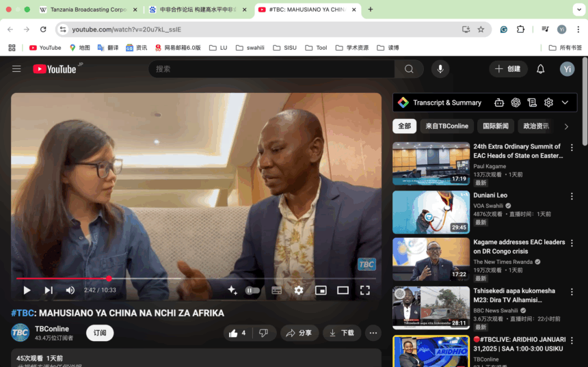Toggle subtitles in the player
Screen dimensions: 588x367
point(276,290)
